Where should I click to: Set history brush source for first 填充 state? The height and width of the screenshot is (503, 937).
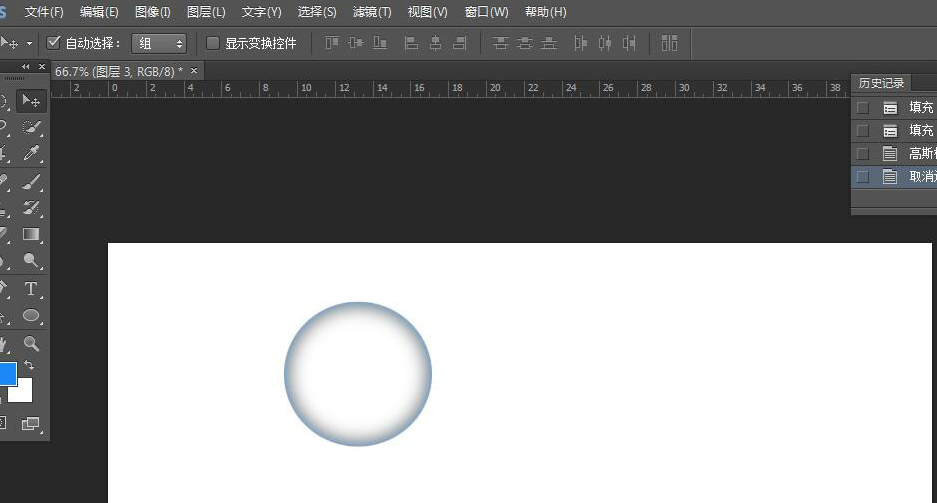(862, 108)
